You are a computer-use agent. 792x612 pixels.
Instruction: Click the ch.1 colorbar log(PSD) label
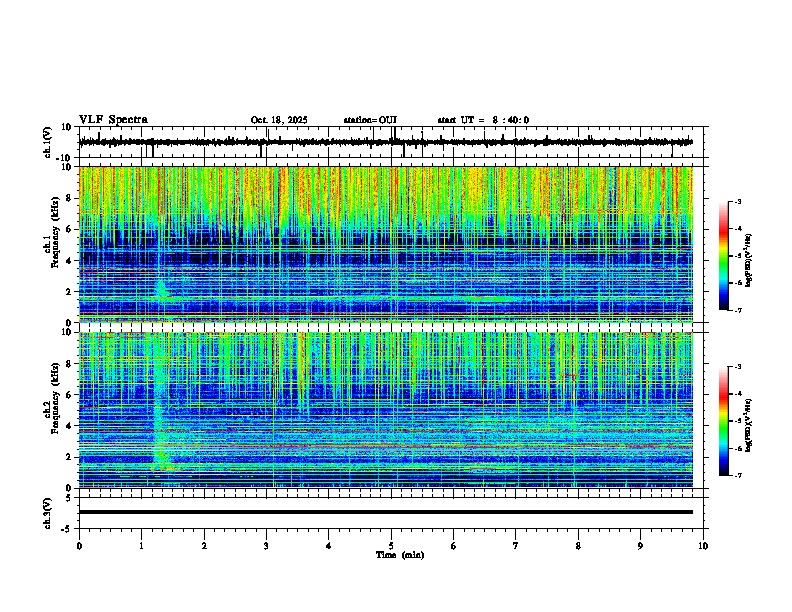(748, 261)
